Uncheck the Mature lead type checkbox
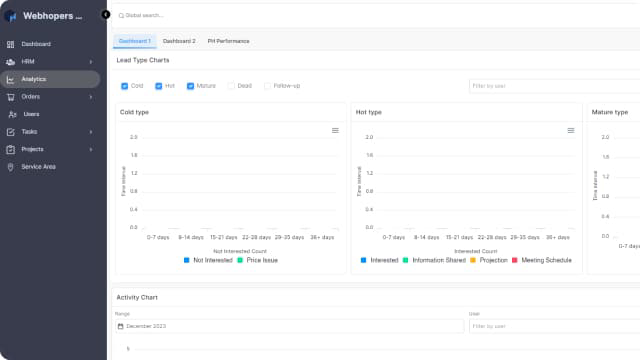 (x=190, y=86)
